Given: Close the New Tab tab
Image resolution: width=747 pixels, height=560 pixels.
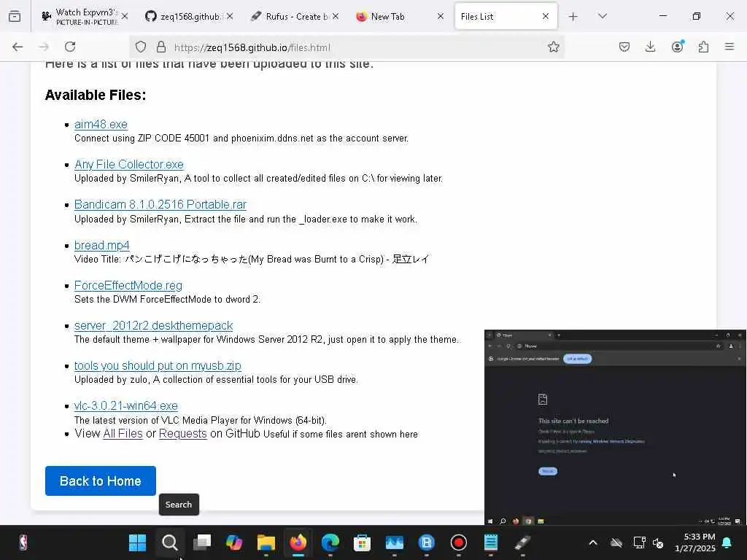Looking at the screenshot, I should 440,17.
